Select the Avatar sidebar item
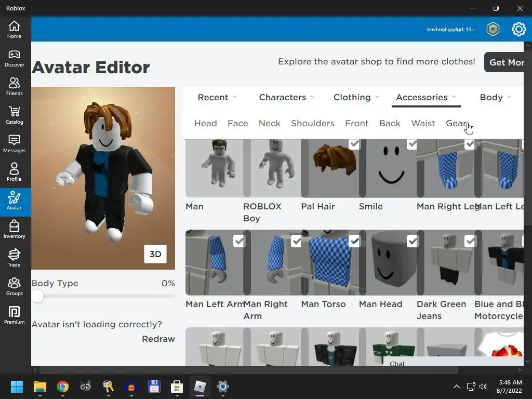Viewport: 532px width, 399px height. tap(14, 202)
